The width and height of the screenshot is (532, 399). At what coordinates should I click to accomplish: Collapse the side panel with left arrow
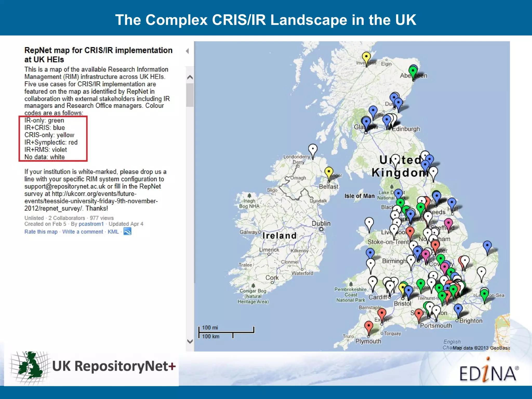187,51
